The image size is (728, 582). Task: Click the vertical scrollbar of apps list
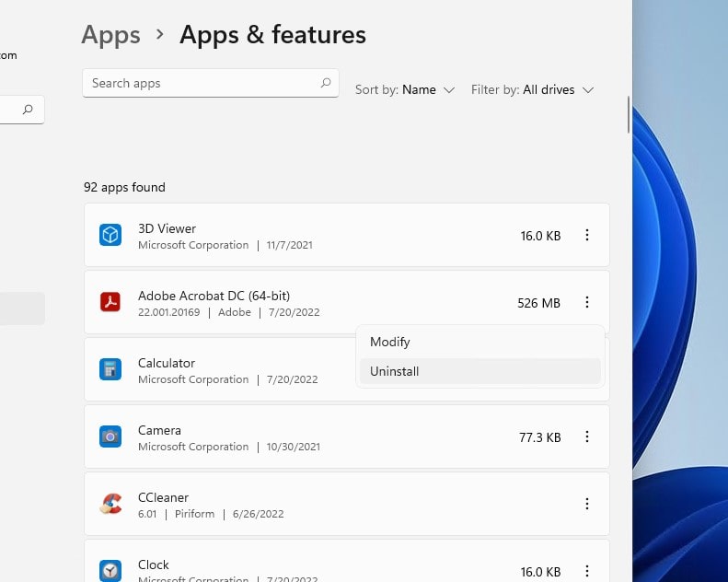pos(629,114)
